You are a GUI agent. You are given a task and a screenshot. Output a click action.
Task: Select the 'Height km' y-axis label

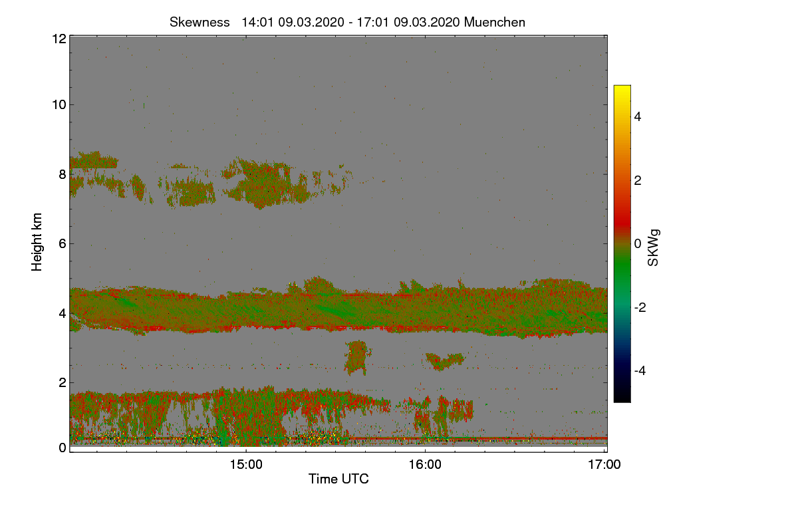pyautogui.click(x=37, y=242)
